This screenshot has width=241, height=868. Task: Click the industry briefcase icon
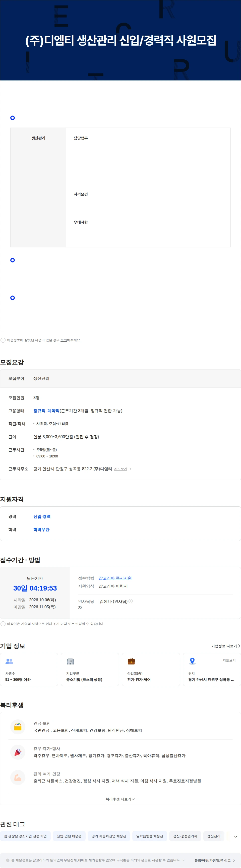click(x=131, y=661)
